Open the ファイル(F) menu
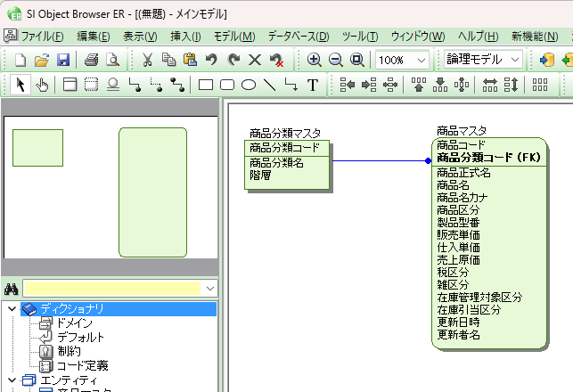573x392 pixels. 42,37
